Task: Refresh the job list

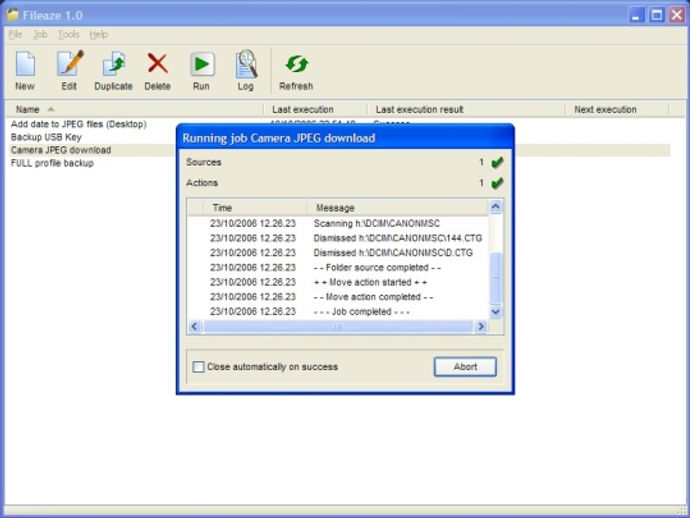Action: (x=296, y=70)
